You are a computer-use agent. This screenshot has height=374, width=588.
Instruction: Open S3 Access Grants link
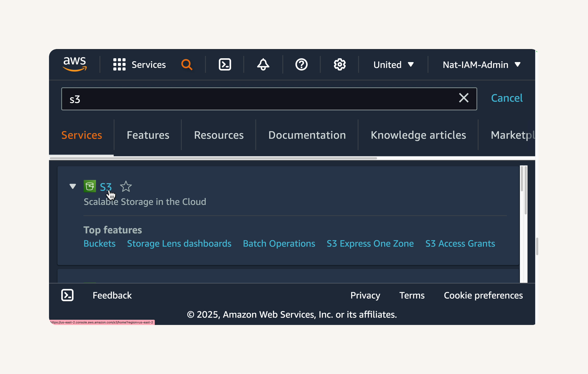(x=460, y=243)
